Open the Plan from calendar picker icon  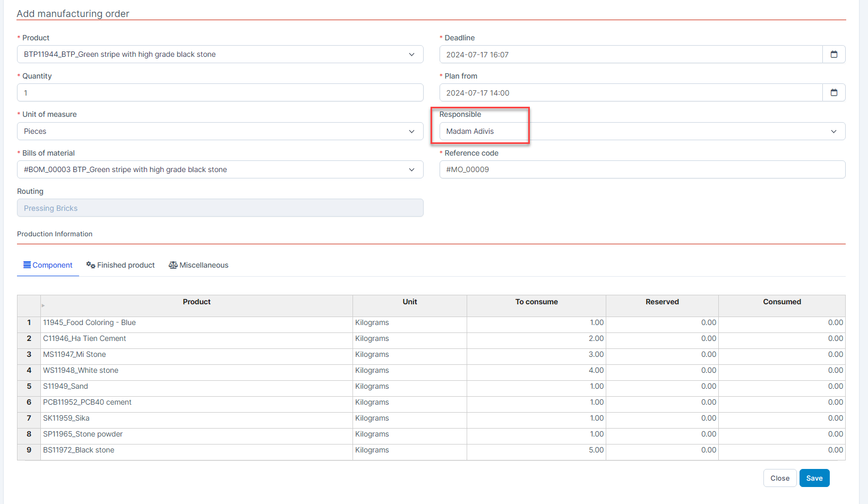click(833, 92)
